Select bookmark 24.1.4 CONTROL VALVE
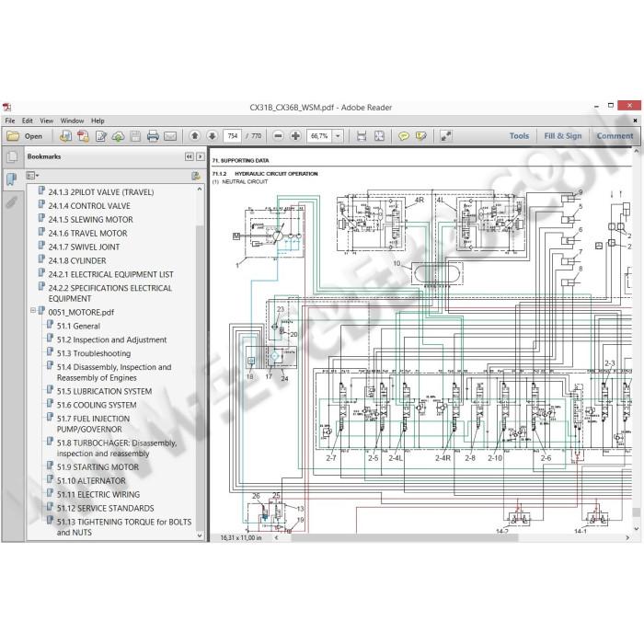644x644 pixels. 89,206
